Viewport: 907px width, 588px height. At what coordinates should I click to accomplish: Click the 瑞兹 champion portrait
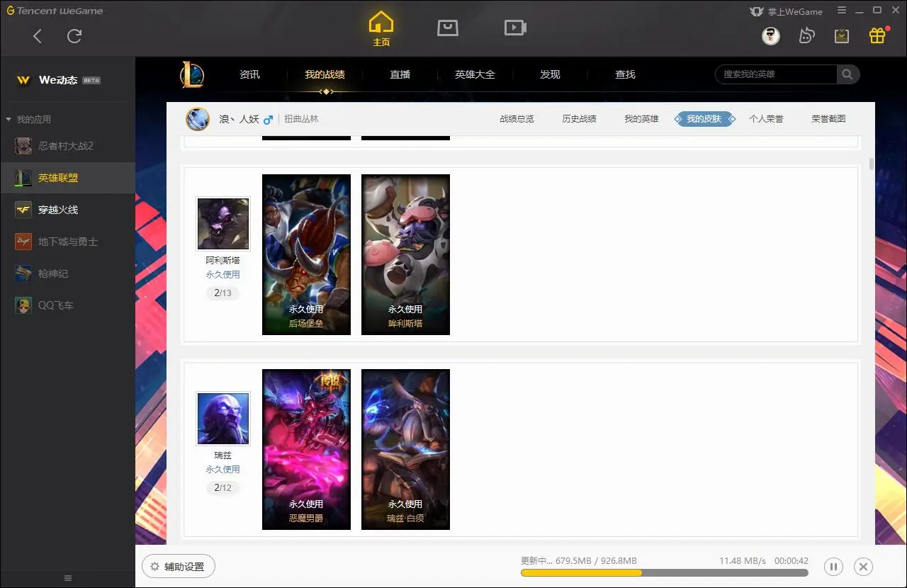[223, 419]
